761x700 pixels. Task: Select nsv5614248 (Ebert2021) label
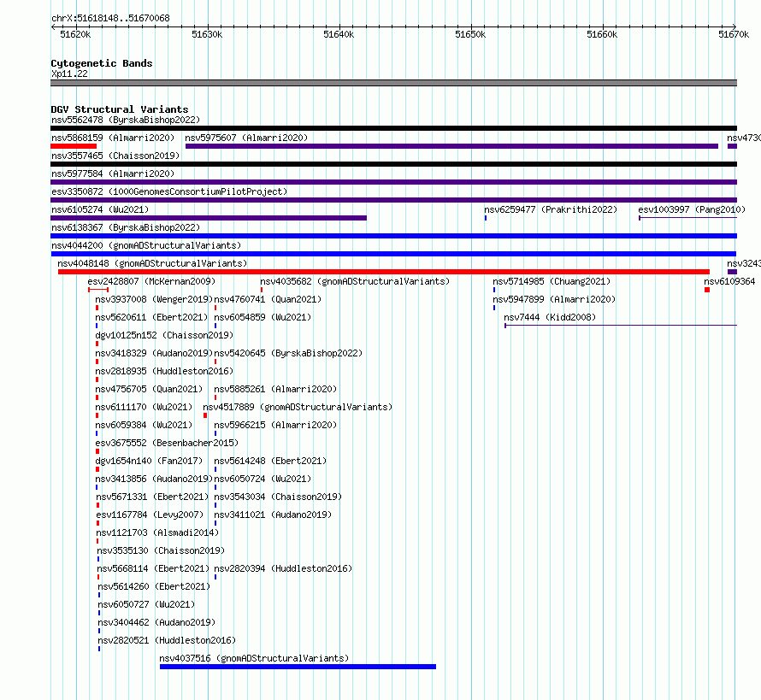(x=270, y=461)
